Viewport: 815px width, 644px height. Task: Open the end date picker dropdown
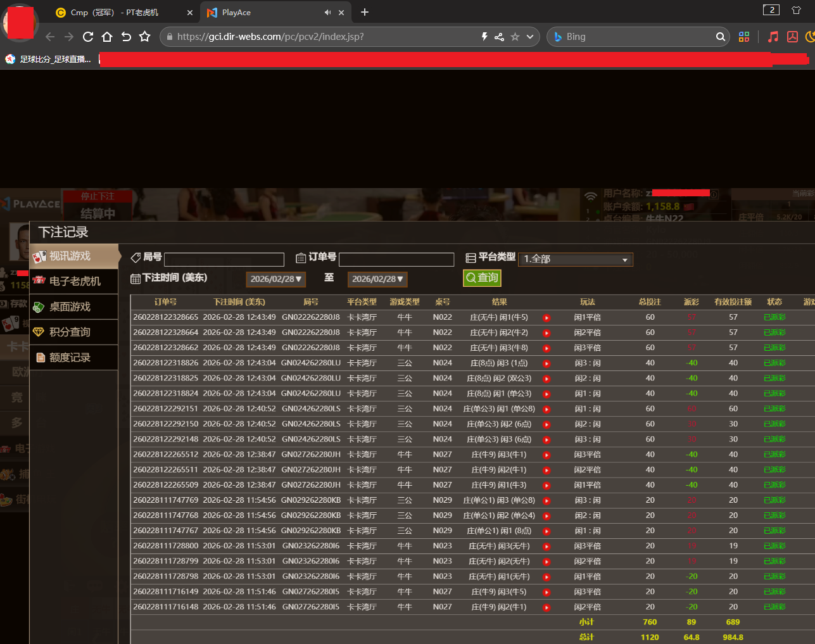point(377,279)
